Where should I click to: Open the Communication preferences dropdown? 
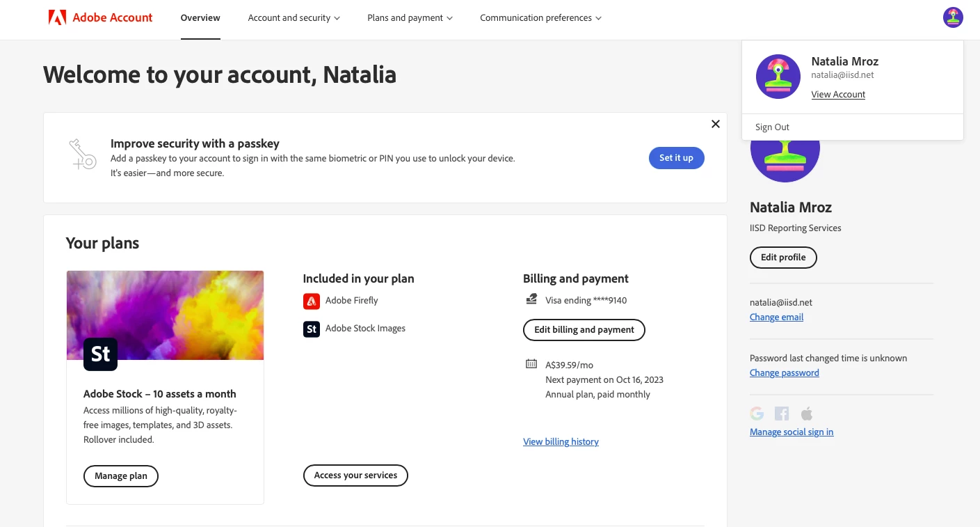click(x=540, y=18)
